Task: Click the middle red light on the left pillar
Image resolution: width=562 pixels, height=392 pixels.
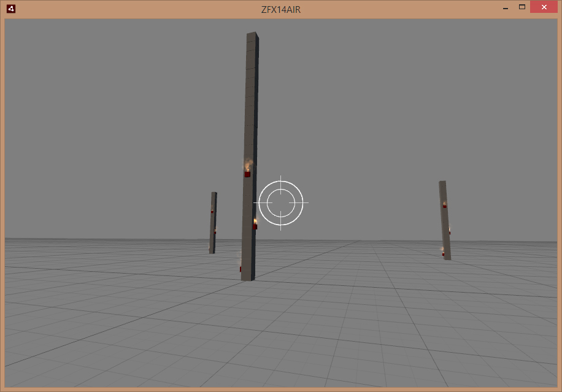Action: point(215,232)
